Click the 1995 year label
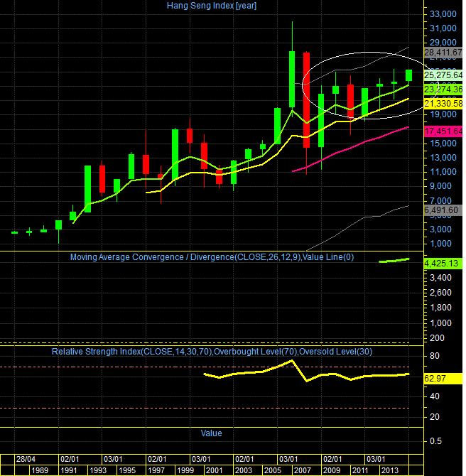The width and height of the screenshot is (466, 476). coord(127,470)
